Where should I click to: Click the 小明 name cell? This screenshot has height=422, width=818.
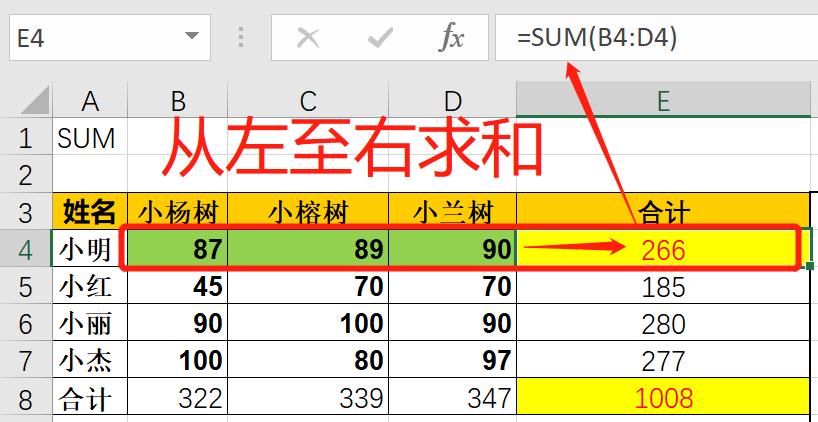[90, 249]
